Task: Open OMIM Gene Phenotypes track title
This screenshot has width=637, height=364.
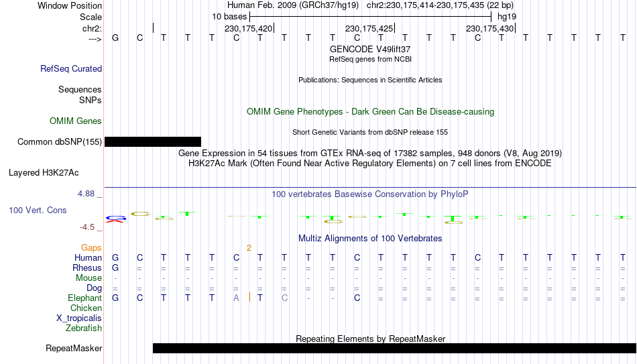Action: (x=370, y=112)
